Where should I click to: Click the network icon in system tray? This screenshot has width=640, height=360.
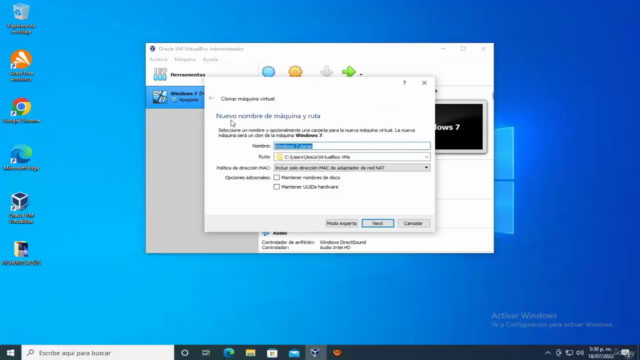coord(569,353)
